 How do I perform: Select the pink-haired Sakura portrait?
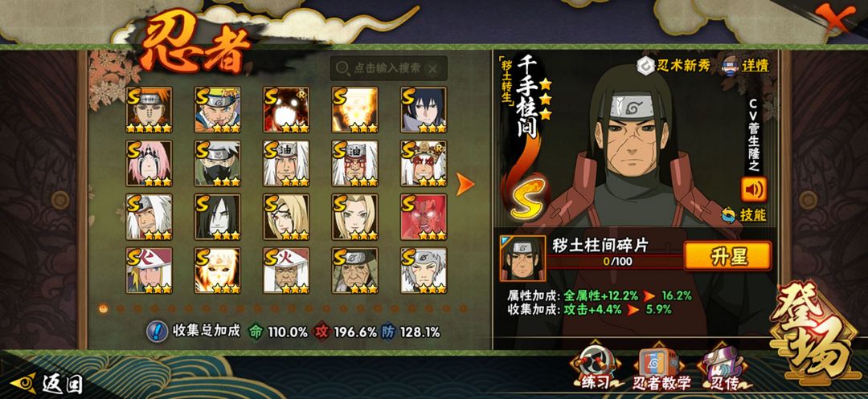coord(149,163)
